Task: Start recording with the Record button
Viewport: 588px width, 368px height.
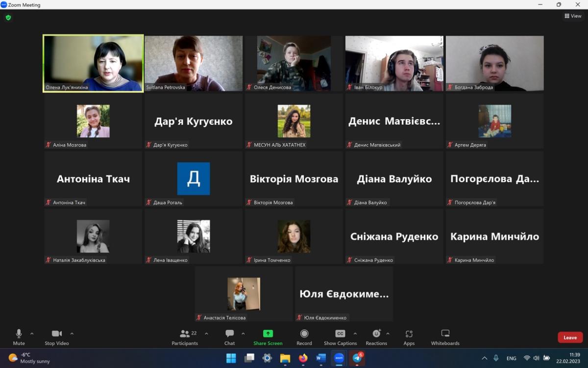Action: coord(304,337)
